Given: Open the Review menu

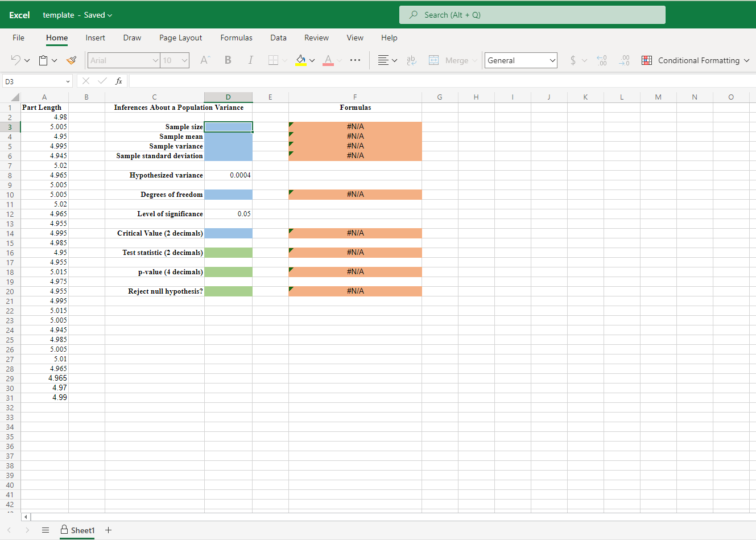Looking at the screenshot, I should [x=316, y=38].
